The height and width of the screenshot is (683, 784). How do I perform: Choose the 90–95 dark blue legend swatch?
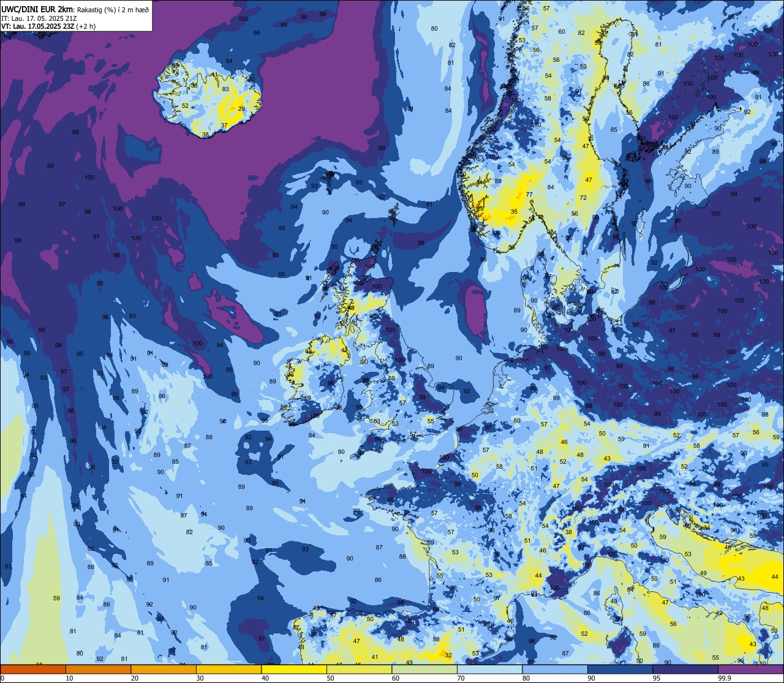(620, 670)
